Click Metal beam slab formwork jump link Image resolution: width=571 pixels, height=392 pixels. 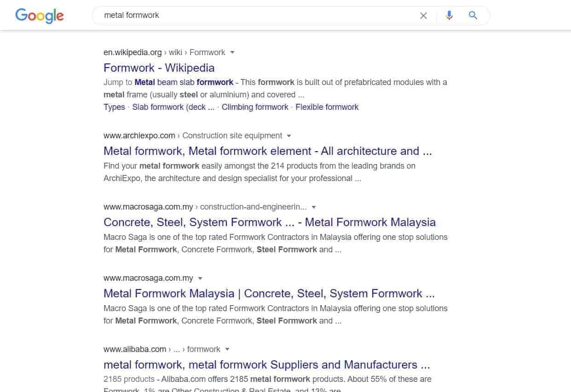tap(184, 82)
